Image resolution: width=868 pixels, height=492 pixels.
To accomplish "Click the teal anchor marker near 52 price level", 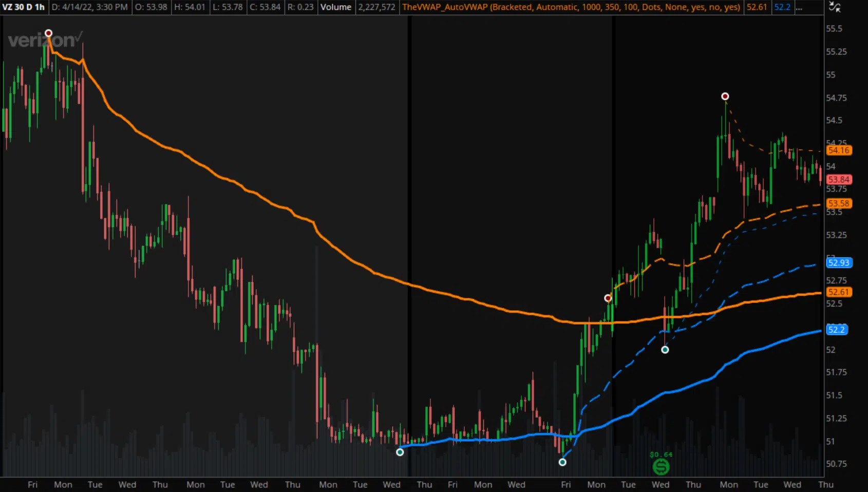I will [x=665, y=350].
